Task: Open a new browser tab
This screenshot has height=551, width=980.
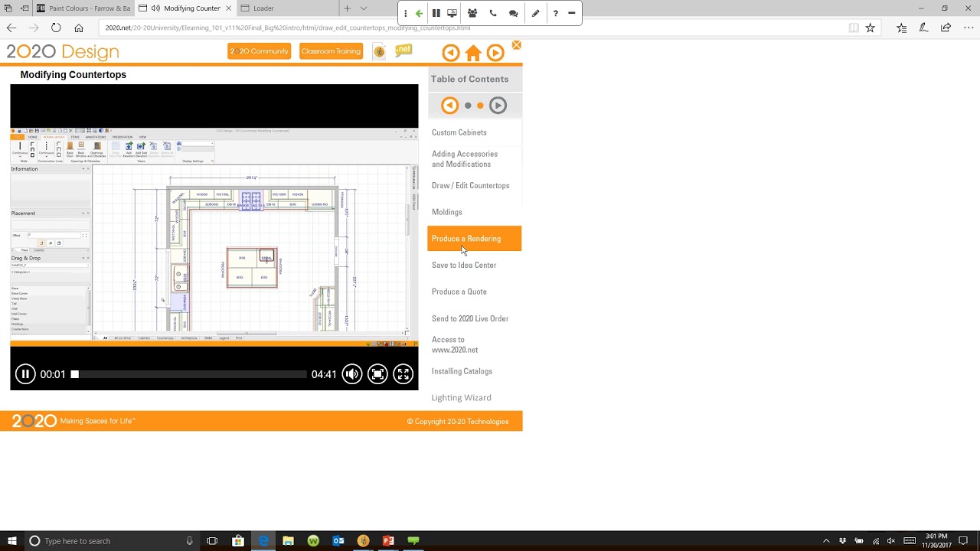Action: [347, 8]
